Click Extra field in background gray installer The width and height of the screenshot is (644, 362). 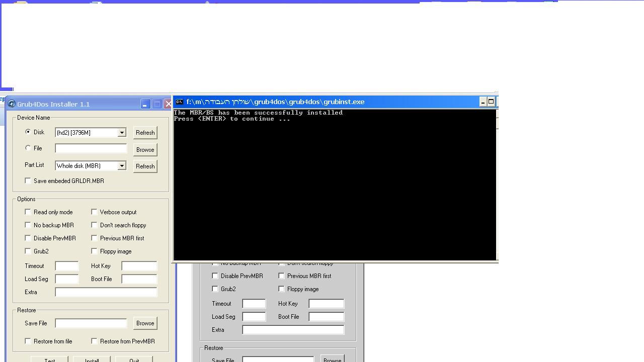[x=293, y=330]
